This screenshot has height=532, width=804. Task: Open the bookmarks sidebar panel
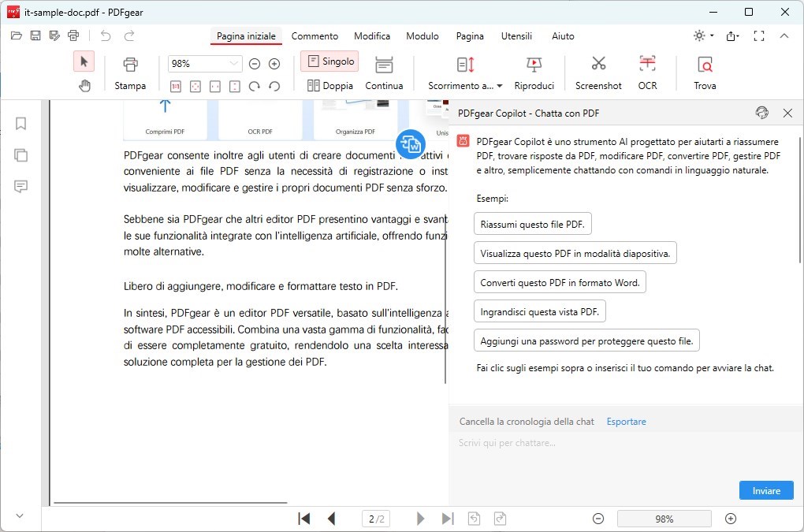pos(20,124)
